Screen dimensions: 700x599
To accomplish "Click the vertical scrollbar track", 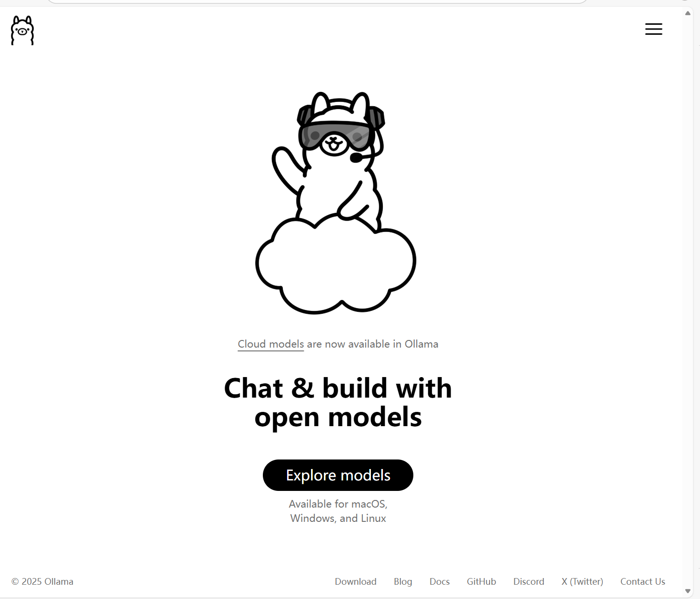I will point(688,302).
